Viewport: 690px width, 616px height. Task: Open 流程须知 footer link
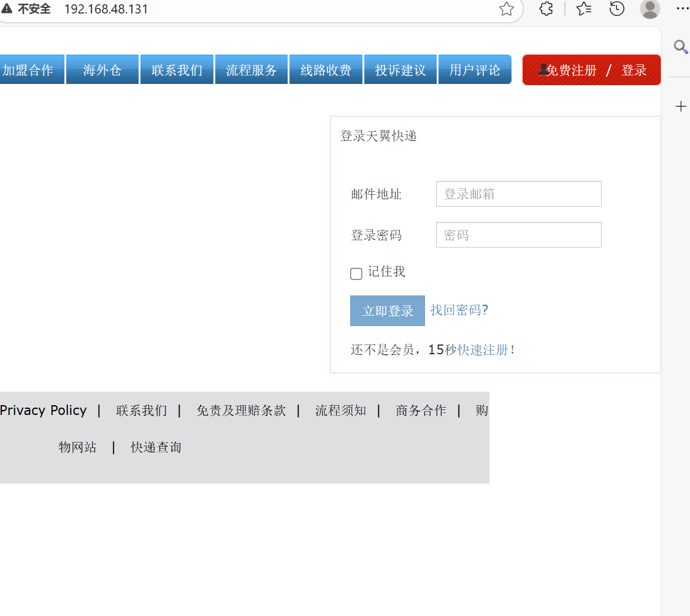(340, 411)
